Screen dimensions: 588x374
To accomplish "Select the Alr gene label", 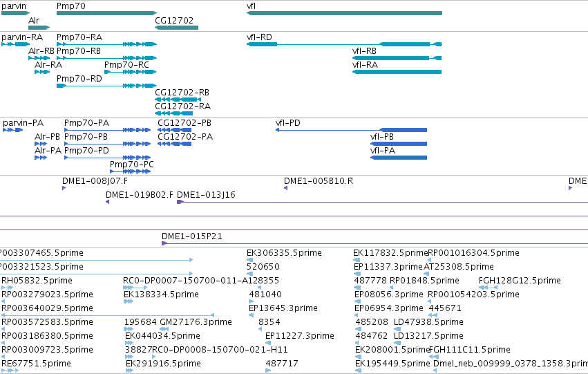I will point(34,20).
